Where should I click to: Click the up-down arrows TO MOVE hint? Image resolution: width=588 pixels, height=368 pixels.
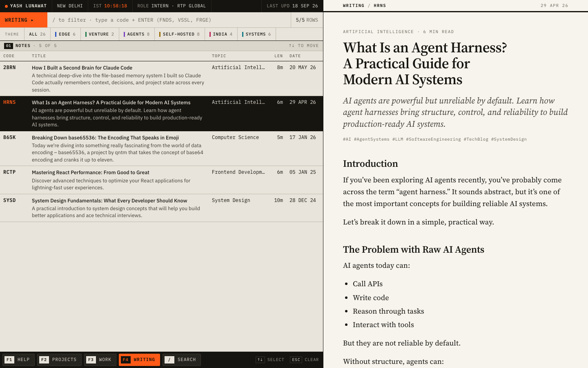click(304, 46)
